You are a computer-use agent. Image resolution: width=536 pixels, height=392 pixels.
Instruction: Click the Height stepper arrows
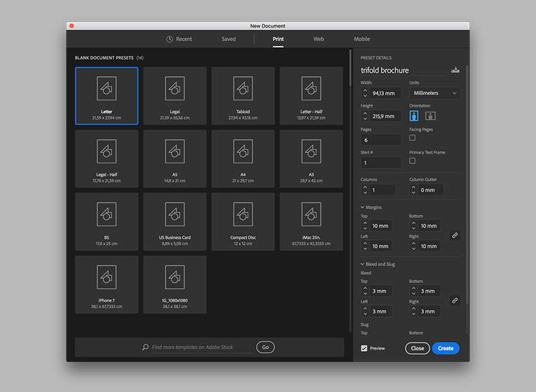coord(365,116)
